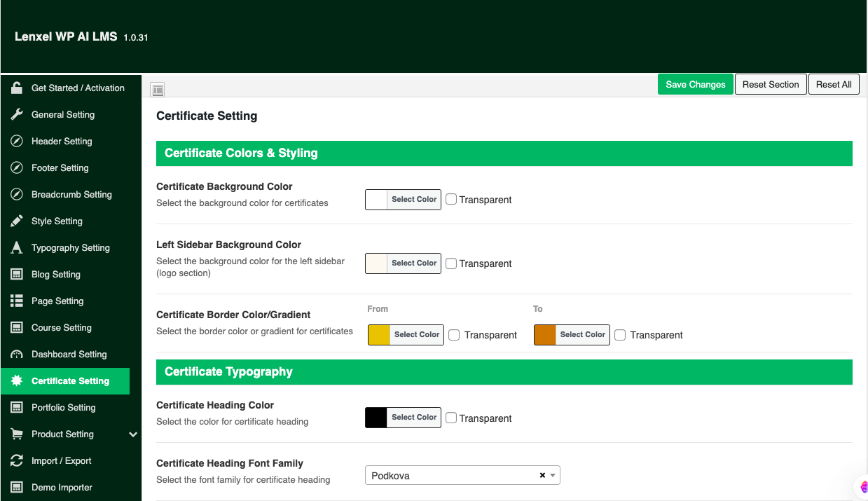Click the gauge icon for Dashboard Setting

click(x=17, y=354)
